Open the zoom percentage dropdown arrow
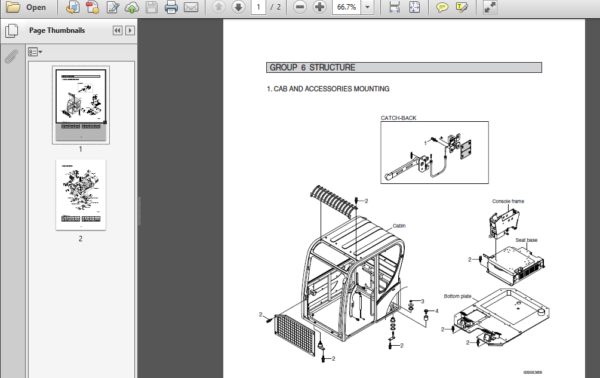 pos(368,7)
